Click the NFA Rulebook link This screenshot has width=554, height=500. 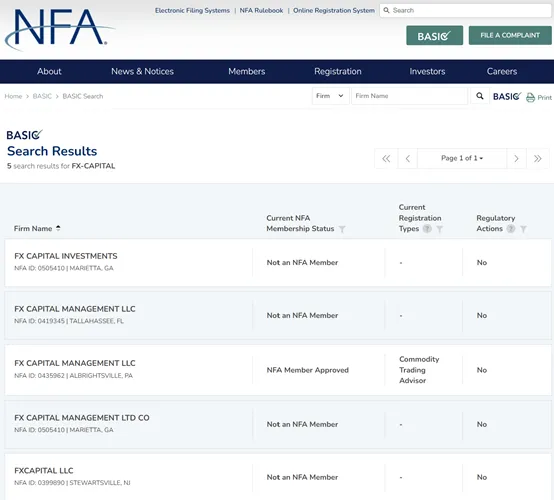[261, 11]
